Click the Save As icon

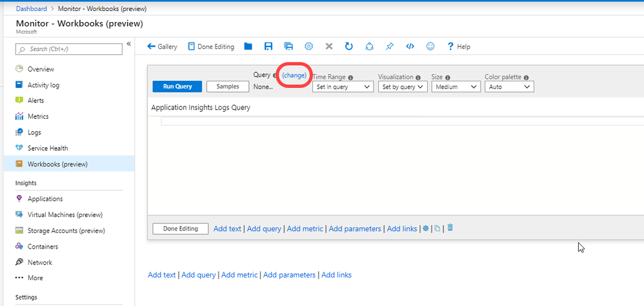[x=288, y=46]
